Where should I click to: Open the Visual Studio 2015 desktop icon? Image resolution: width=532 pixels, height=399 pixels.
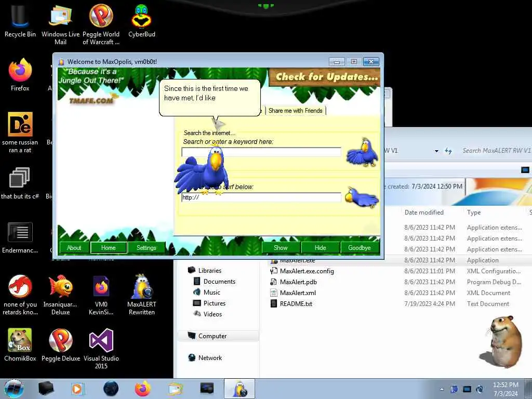click(x=101, y=349)
